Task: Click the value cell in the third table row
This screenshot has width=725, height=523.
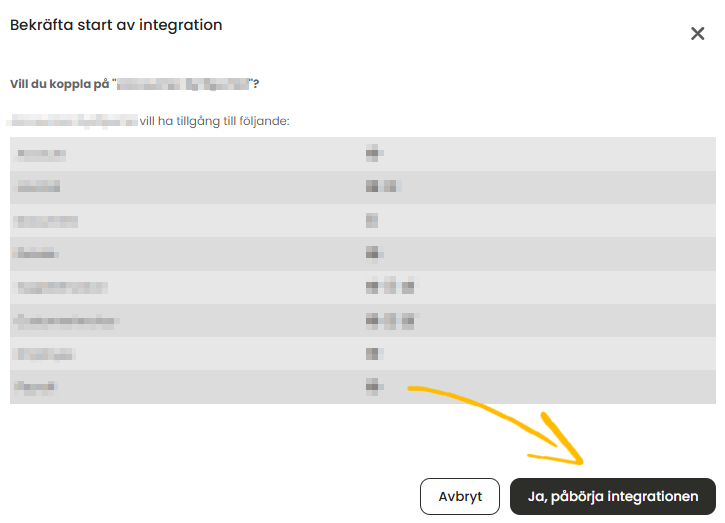Action: (x=372, y=221)
